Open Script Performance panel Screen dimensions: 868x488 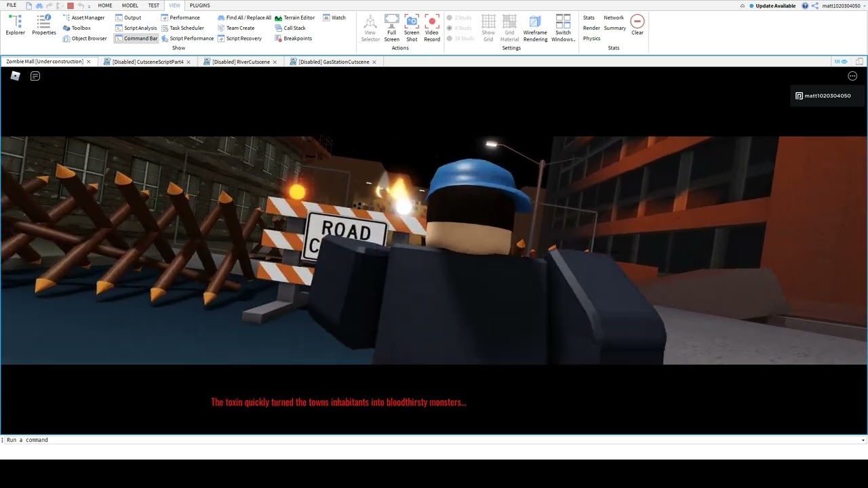click(187, 39)
